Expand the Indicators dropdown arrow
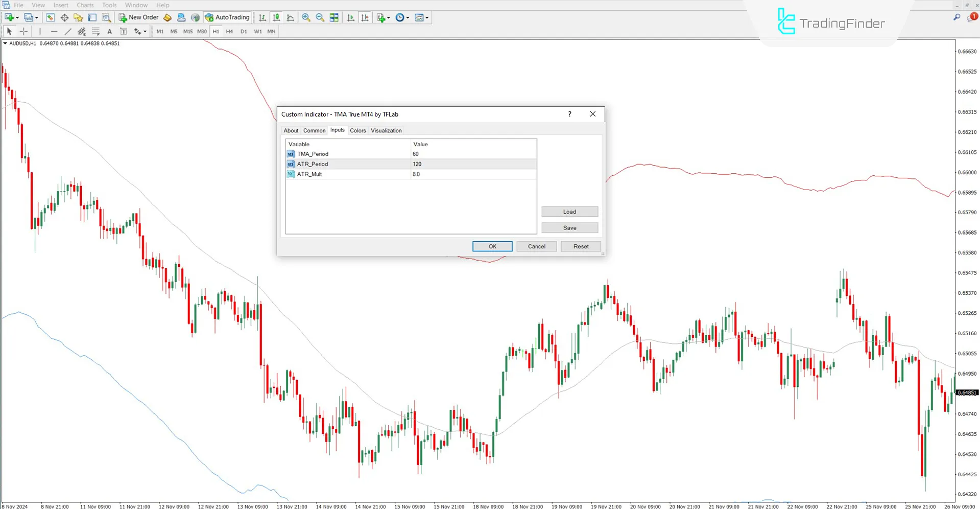This screenshot has width=980, height=509. pos(389,17)
